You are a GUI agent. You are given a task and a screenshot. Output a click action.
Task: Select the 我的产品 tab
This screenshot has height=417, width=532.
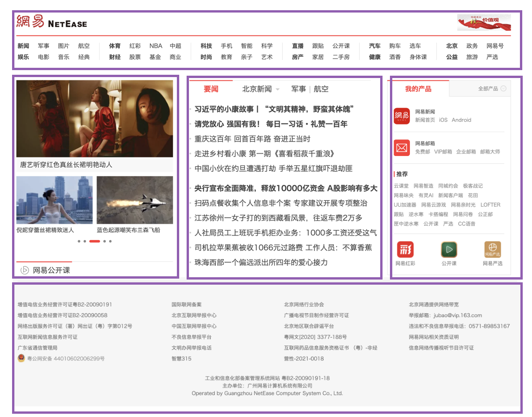tap(418, 89)
